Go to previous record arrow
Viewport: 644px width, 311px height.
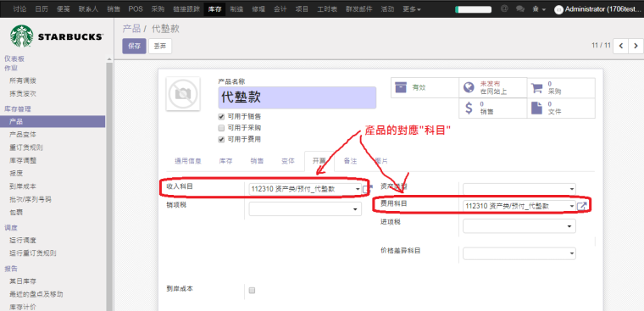(620, 46)
